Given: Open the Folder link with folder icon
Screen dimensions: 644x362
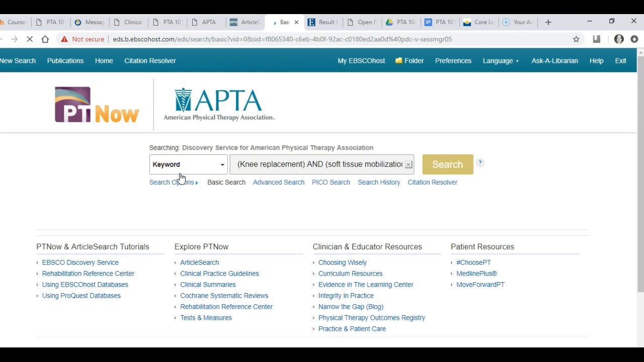Looking at the screenshot, I should click(410, 61).
